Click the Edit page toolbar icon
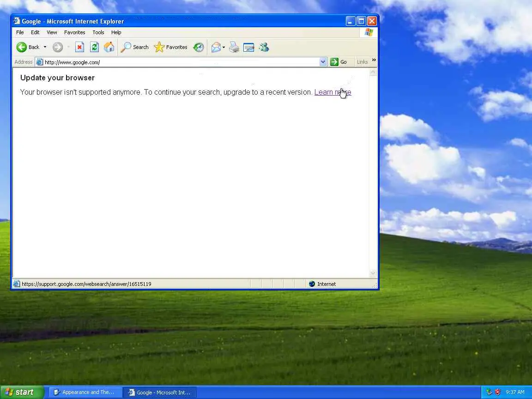Viewport: 532px width, 399px height. click(249, 47)
